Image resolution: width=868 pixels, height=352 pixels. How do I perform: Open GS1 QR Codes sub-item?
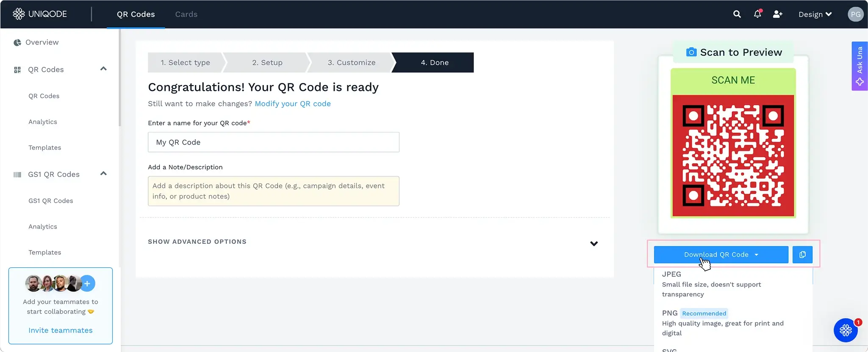coord(51,201)
